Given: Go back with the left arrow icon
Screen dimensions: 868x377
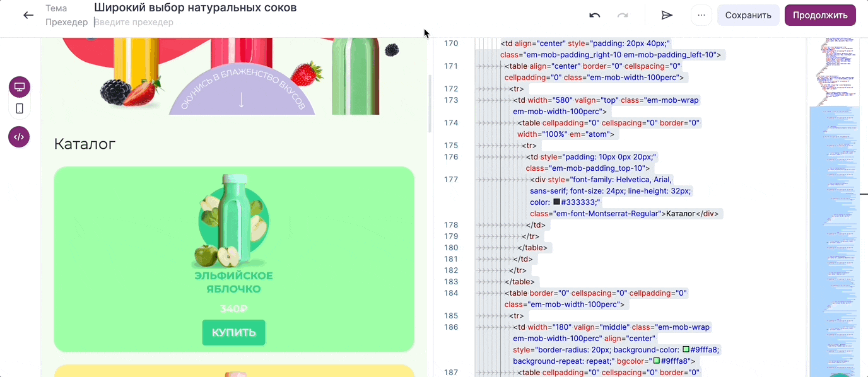Looking at the screenshot, I should [x=28, y=15].
